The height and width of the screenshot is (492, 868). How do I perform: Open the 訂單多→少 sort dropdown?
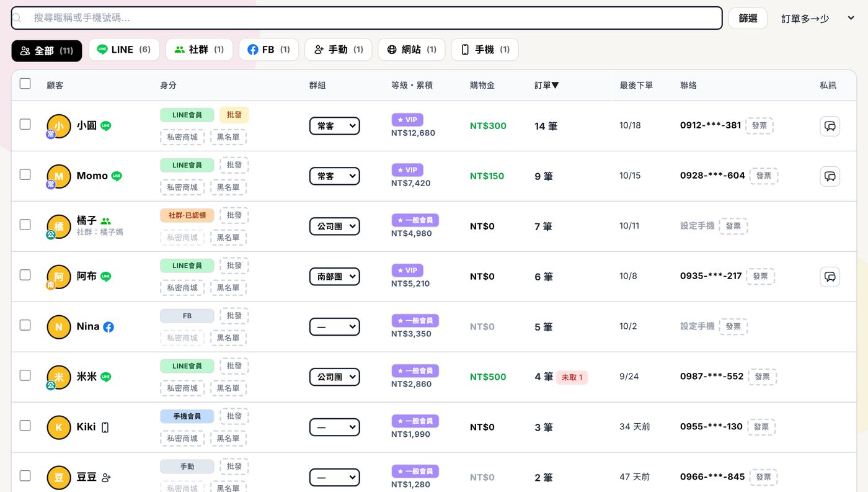[818, 19]
